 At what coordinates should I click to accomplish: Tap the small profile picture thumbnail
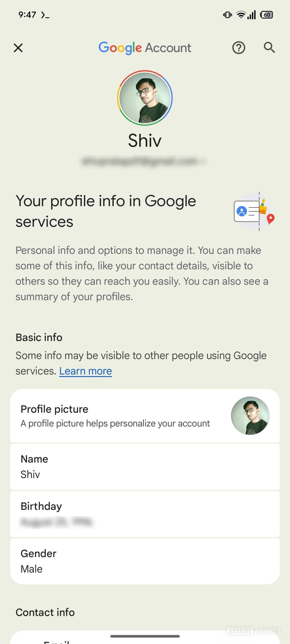coord(250,416)
